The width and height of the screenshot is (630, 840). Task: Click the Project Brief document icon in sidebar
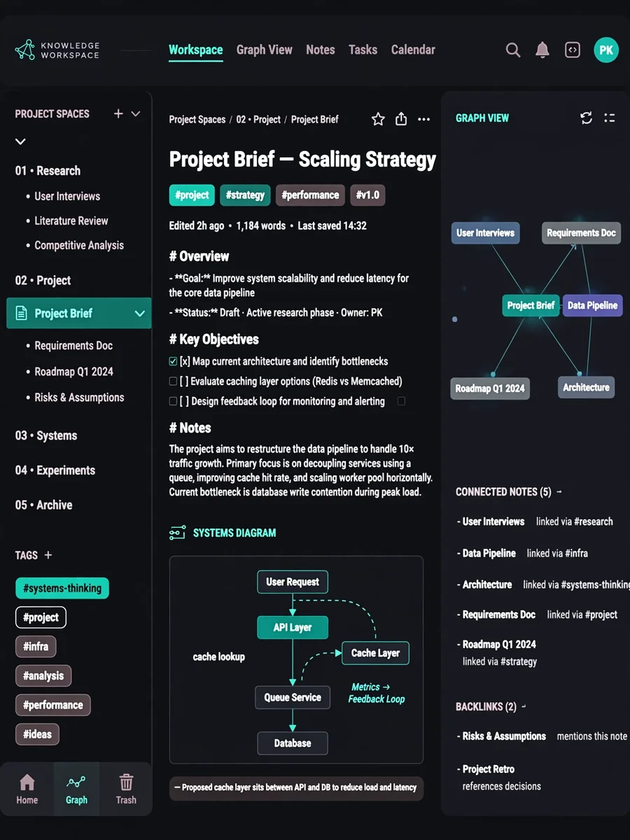(x=22, y=313)
